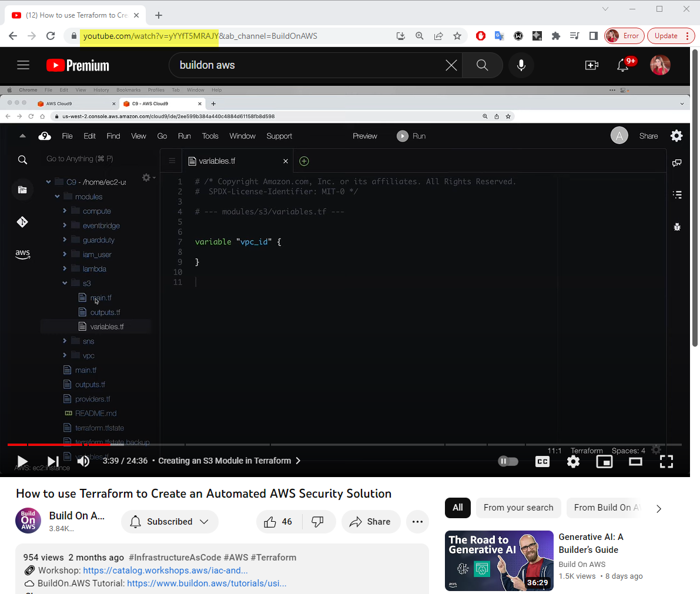
Task: Like the video with 46 likes
Action: point(279,522)
